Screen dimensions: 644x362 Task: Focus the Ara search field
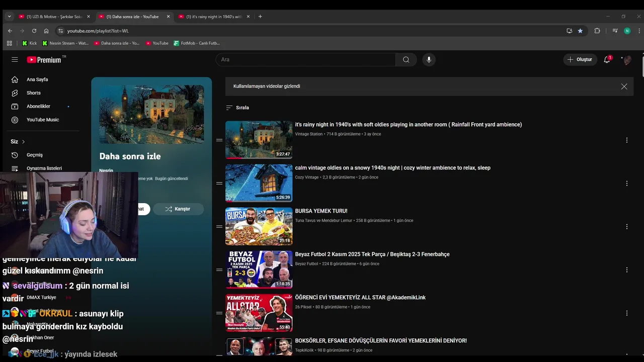(x=305, y=59)
